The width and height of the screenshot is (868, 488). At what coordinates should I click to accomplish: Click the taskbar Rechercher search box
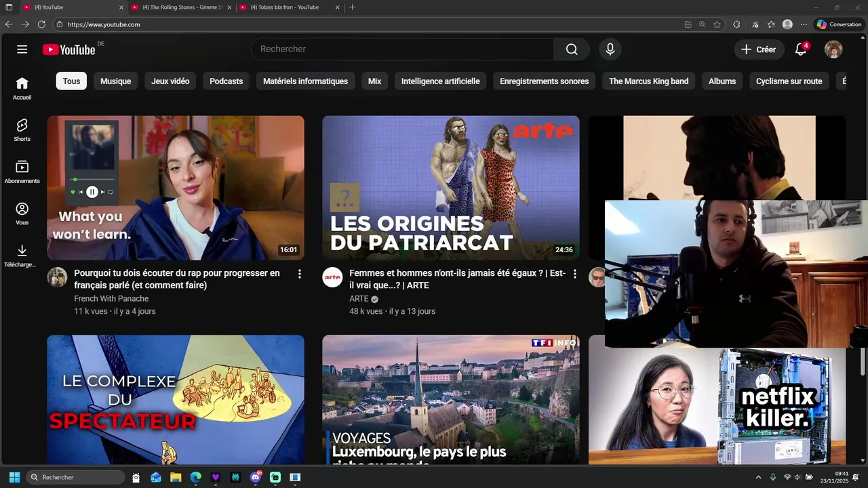(75, 477)
